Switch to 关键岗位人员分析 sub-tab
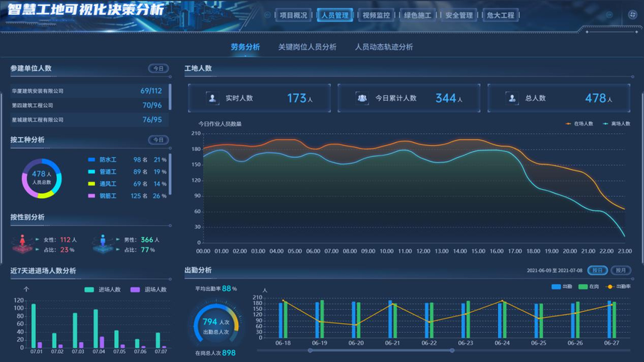 tap(307, 47)
